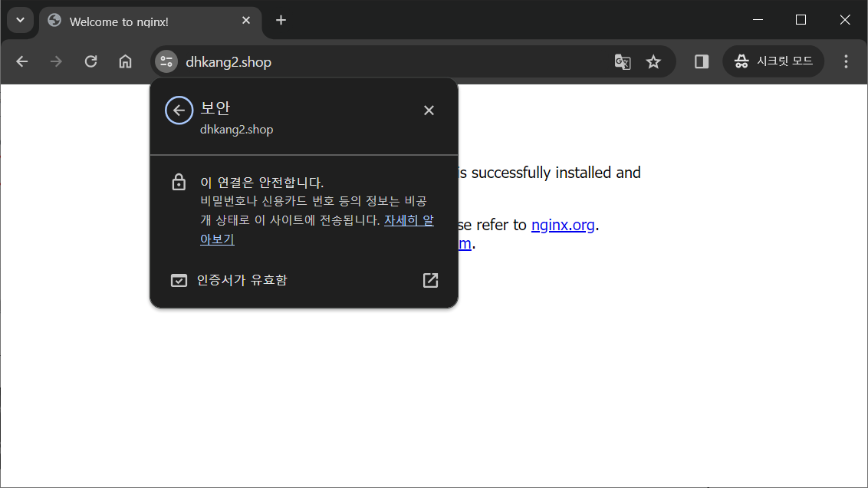Click the lock icon beside 이 연결은 안전합니다
The image size is (868, 488).
click(179, 182)
